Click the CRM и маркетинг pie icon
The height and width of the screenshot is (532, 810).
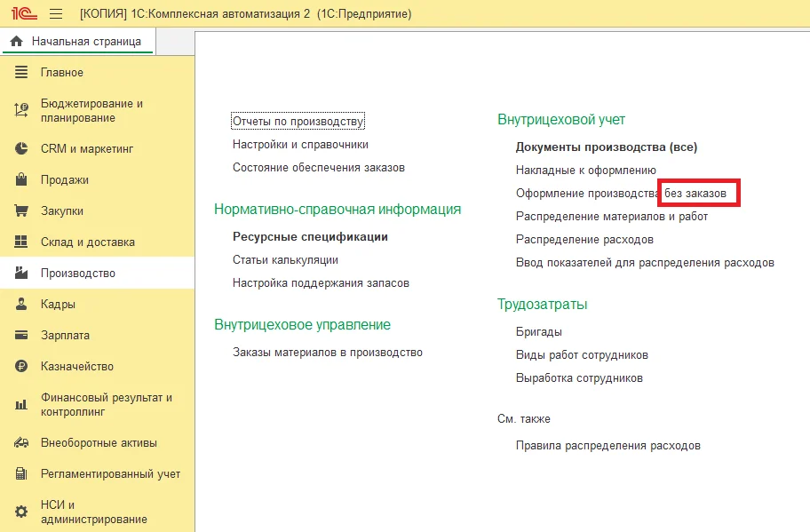(21, 148)
